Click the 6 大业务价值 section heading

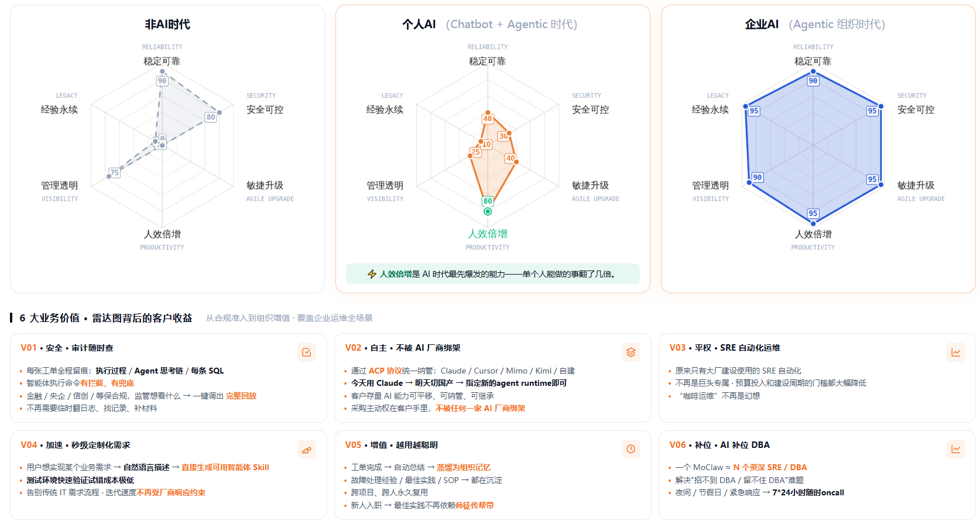(106, 318)
